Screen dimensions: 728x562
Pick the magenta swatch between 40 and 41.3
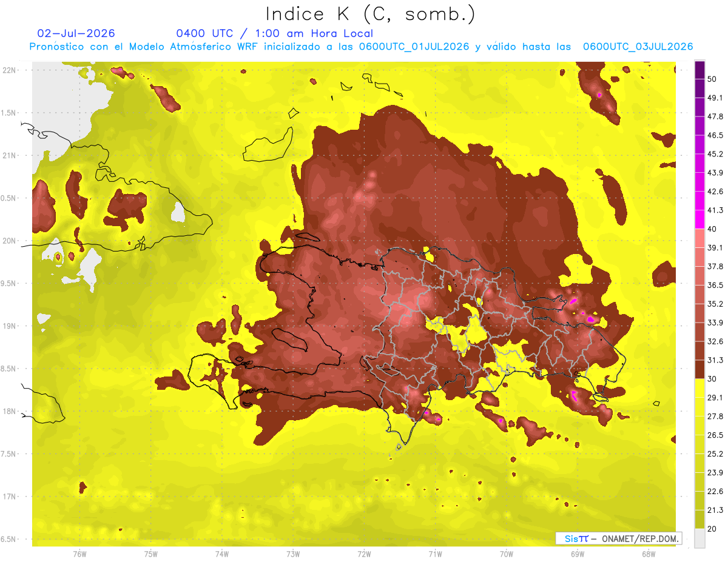tap(699, 219)
